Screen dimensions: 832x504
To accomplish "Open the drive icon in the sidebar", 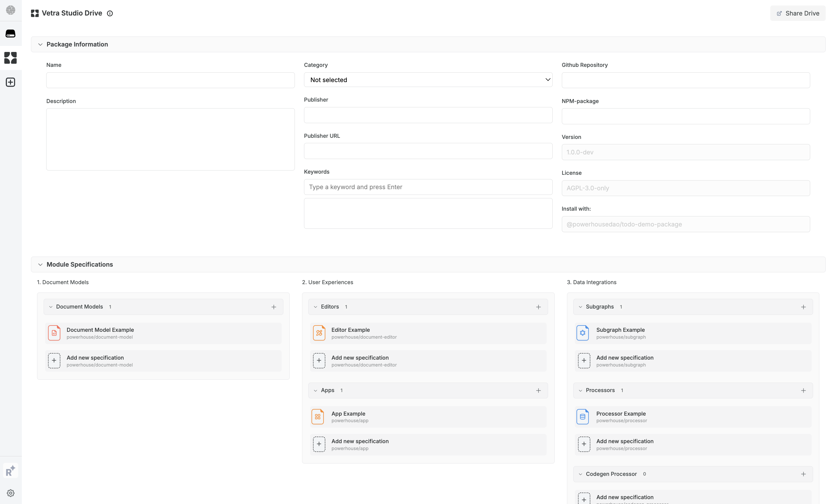I will 10,33.
